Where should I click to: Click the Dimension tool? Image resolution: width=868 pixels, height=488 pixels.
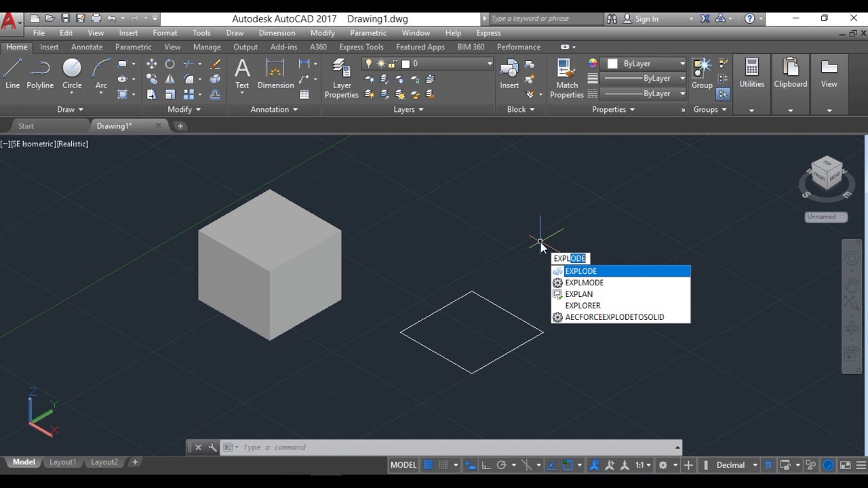(x=275, y=73)
